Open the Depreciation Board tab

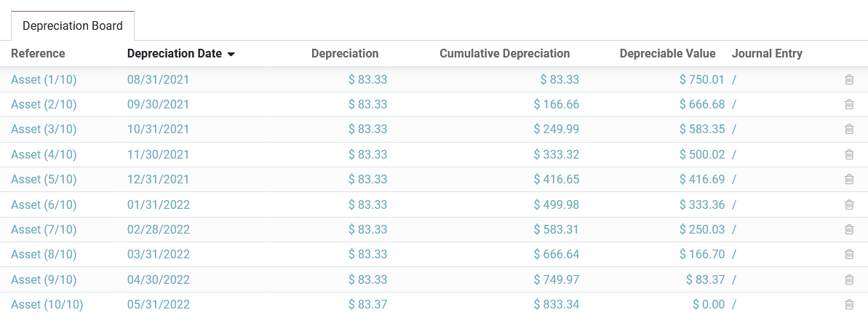73,26
